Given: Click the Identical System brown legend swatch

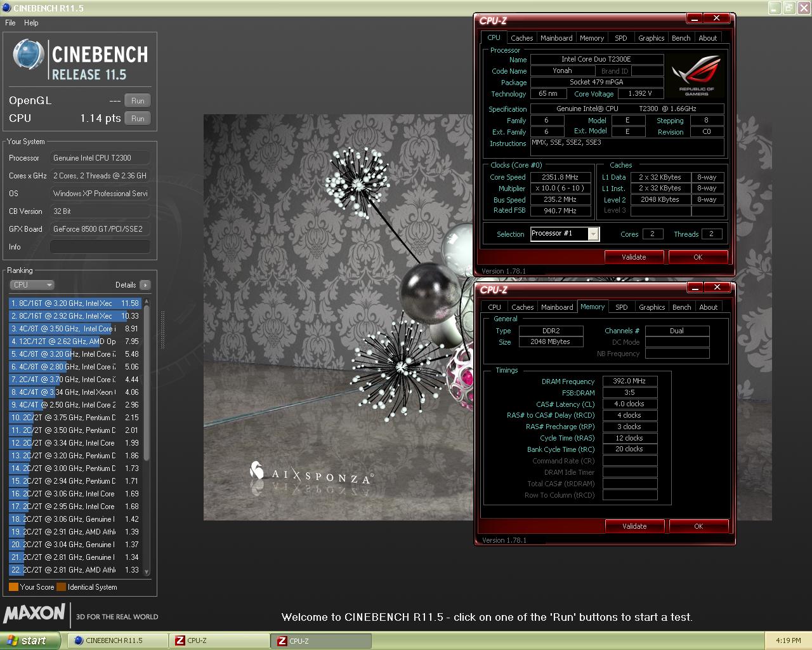Looking at the screenshot, I should pyautogui.click(x=61, y=587).
